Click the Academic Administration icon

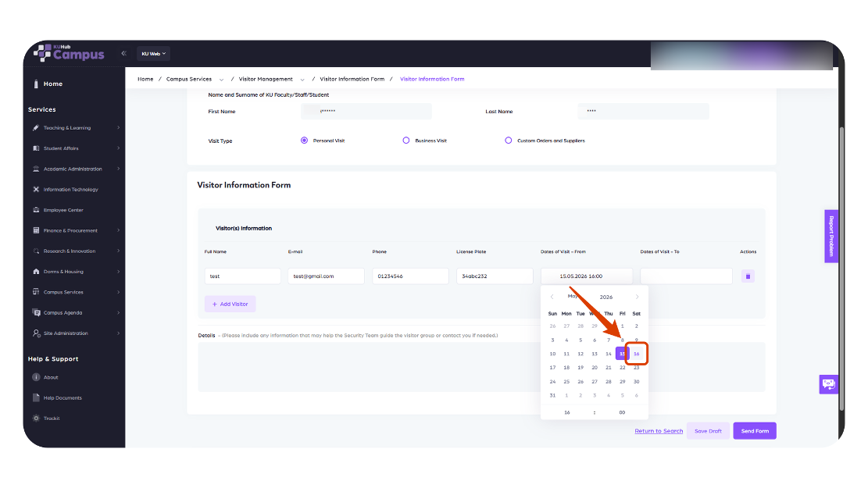tap(36, 169)
